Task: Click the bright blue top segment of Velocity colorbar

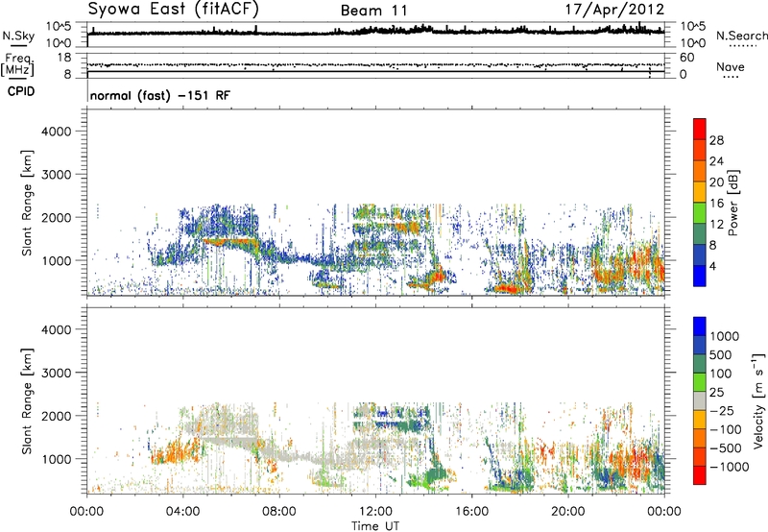Action: pos(700,326)
